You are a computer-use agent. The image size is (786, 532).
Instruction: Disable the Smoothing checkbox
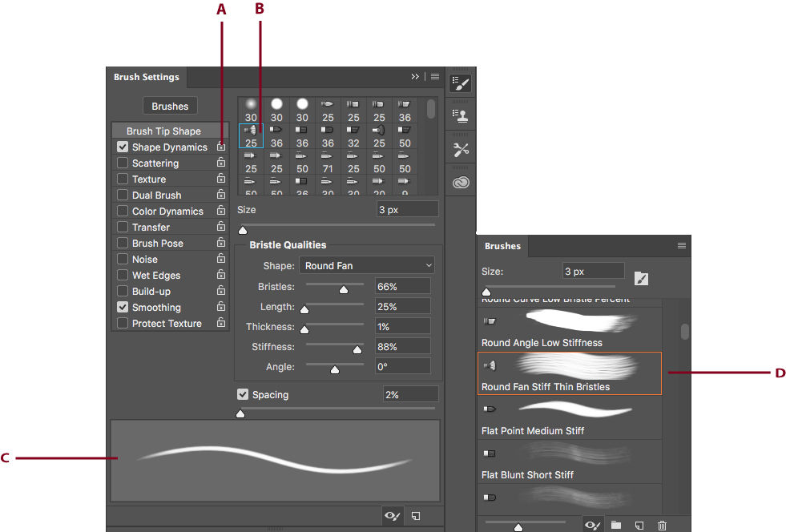(123, 307)
